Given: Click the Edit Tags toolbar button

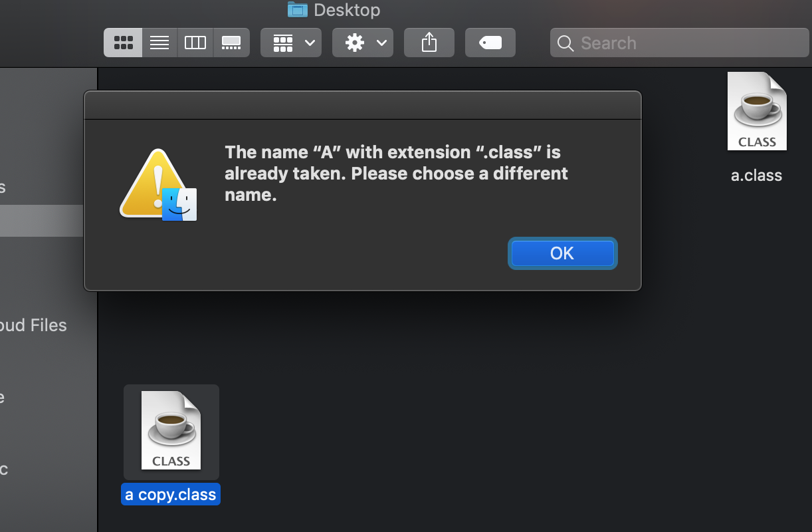Looking at the screenshot, I should coord(490,43).
